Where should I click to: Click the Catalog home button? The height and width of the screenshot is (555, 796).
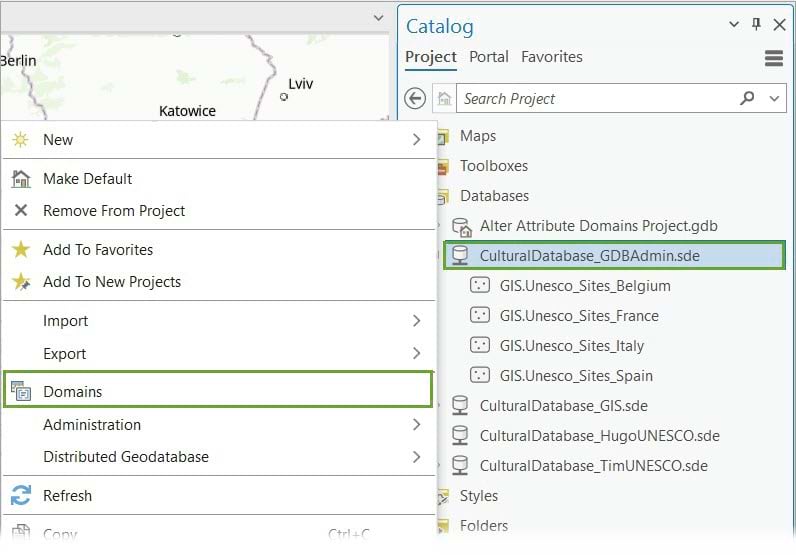pos(445,98)
